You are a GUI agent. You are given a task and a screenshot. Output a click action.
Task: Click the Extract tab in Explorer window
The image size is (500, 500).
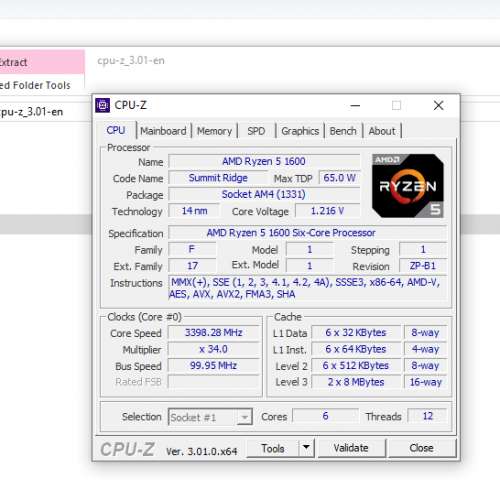42,62
